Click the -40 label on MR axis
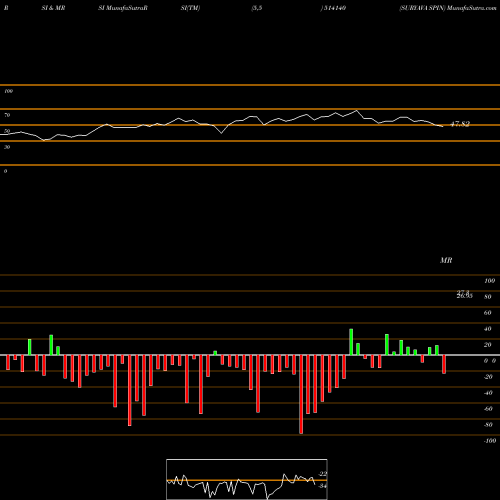 tap(488, 393)
